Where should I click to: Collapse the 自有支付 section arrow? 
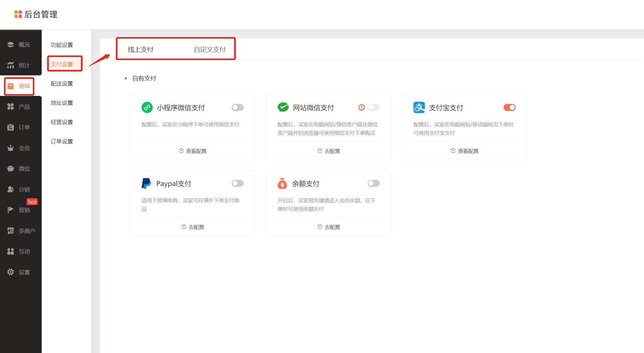pos(126,78)
